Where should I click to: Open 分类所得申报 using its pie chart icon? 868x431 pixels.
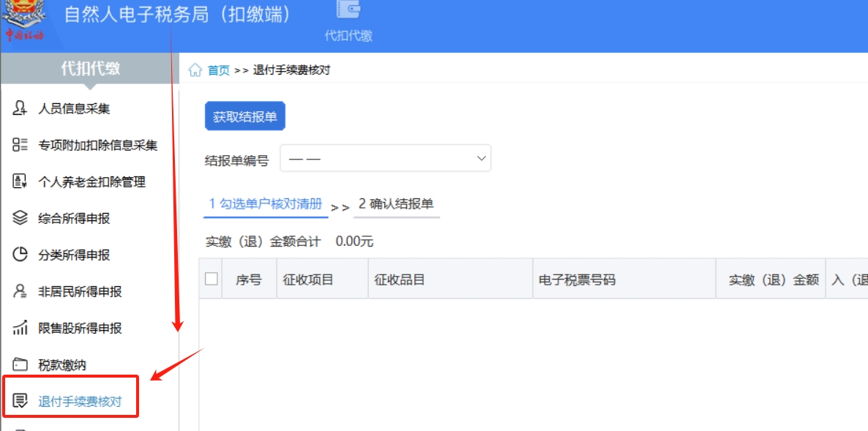tap(20, 255)
